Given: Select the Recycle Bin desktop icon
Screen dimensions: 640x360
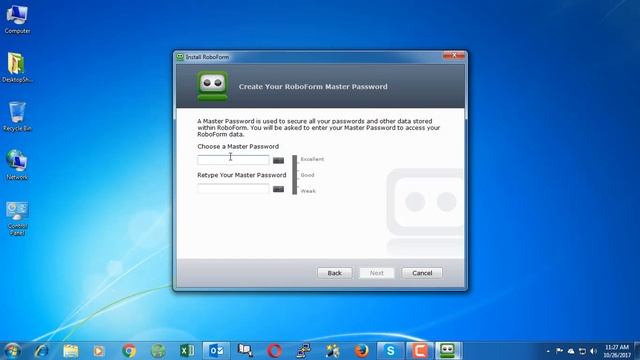Looking at the screenshot, I should click(x=17, y=117).
